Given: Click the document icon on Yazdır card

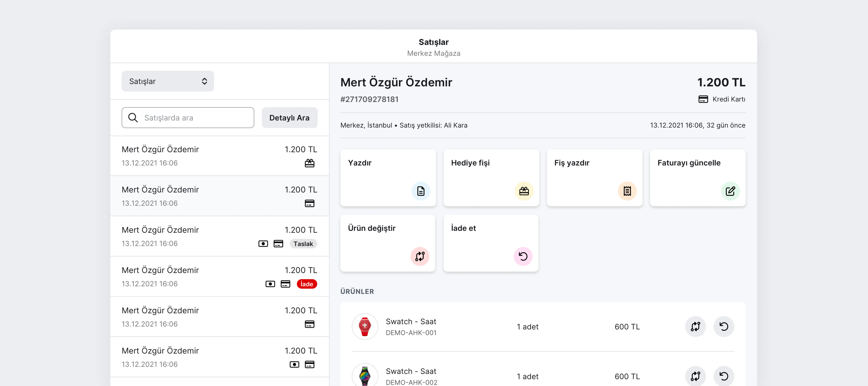Looking at the screenshot, I should click(421, 191).
